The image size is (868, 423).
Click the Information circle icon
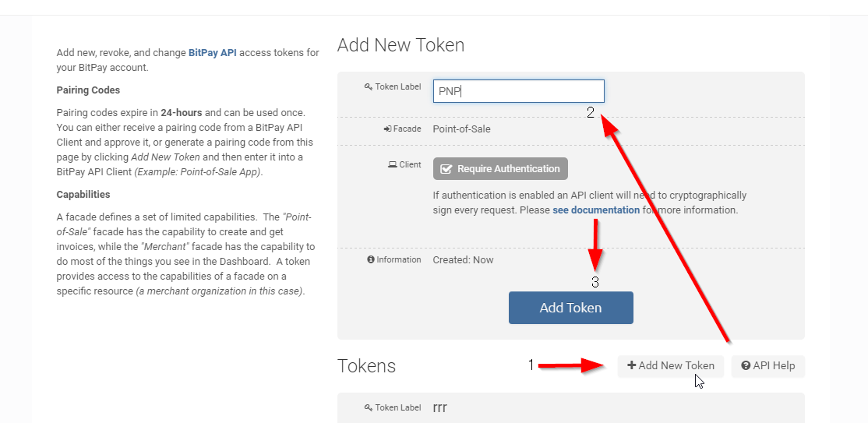click(x=371, y=259)
